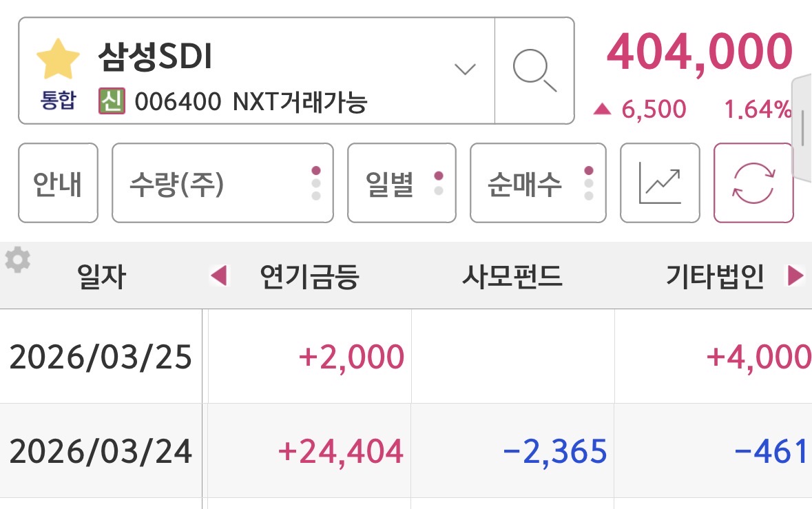Open table settings gear icon
Viewport: 812px width, 509px height.
tap(17, 261)
